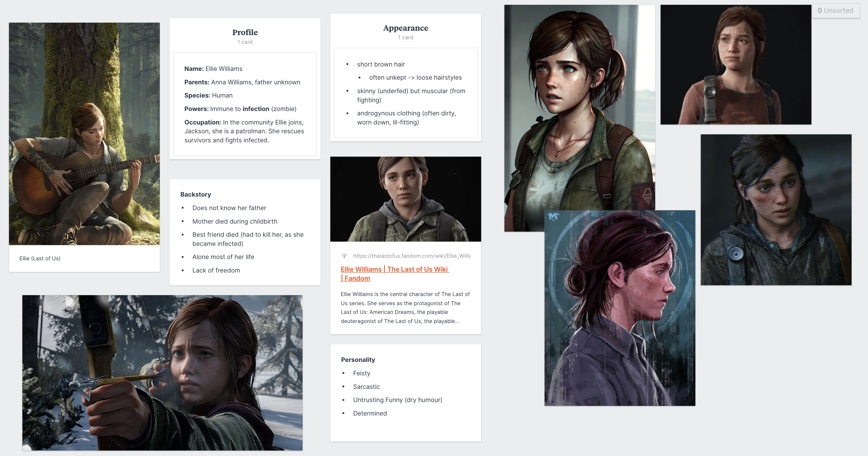The width and height of the screenshot is (868, 456).
Task: Click the "Ellie (Last of Us)" image caption
Action: coord(40,258)
